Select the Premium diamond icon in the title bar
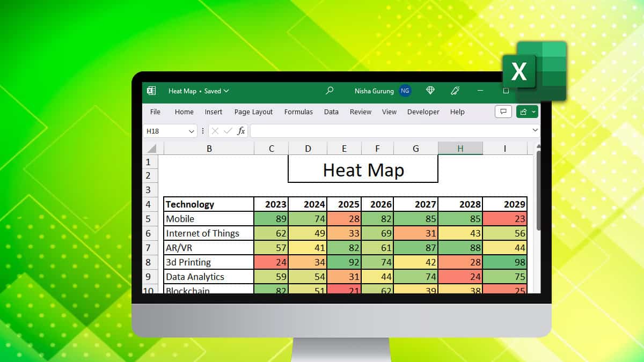 coord(430,91)
